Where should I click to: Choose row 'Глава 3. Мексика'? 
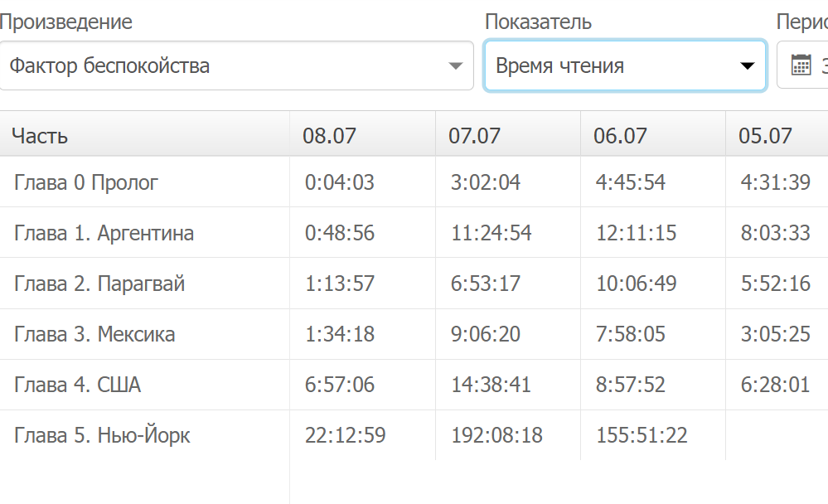click(x=94, y=334)
